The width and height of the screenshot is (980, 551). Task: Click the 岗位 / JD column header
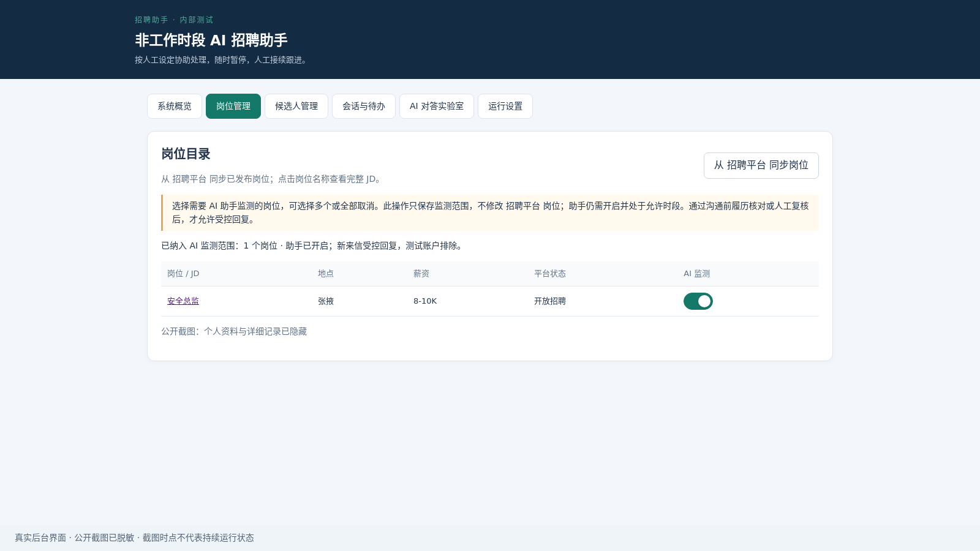pyautogui.click(x=183, y=274)
